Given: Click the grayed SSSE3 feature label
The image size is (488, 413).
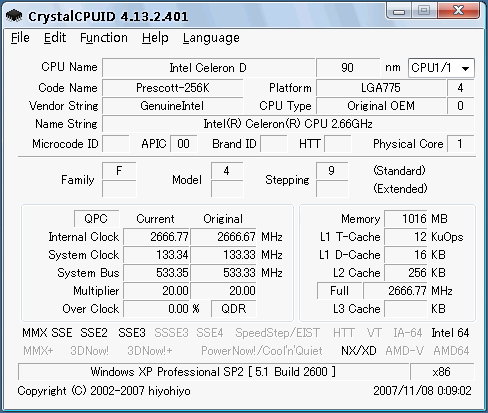Looking at the screenshot, I should (x=171, y=333).
